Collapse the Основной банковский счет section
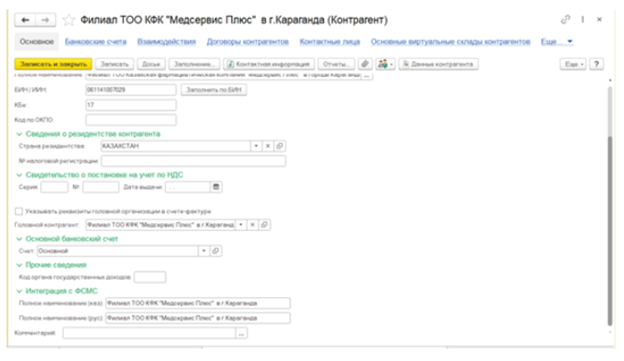 (19, 239)
